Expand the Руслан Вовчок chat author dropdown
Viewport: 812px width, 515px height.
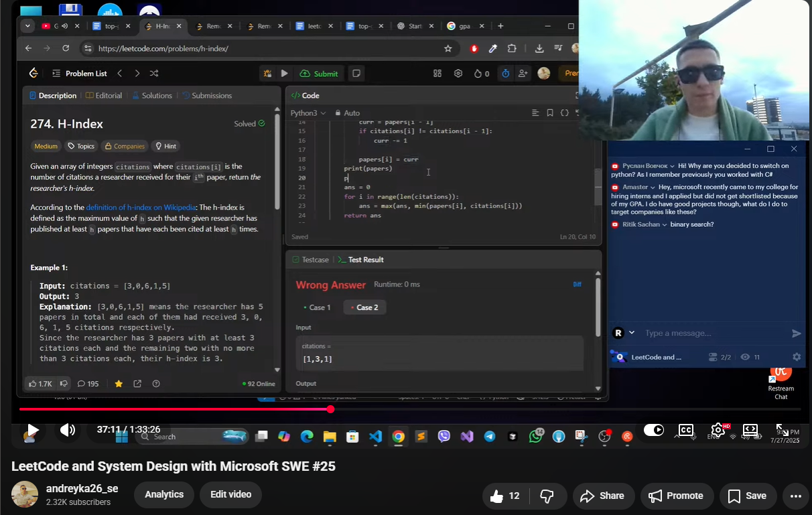click(x=672, y=165)
